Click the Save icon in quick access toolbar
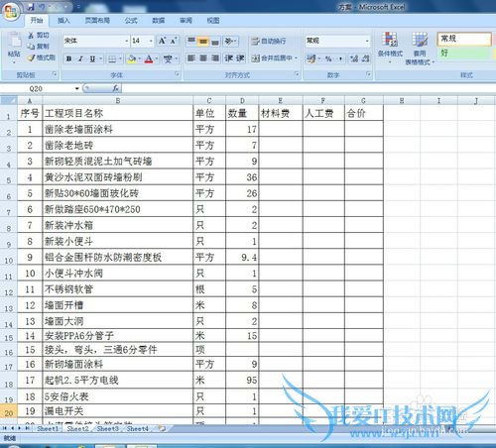The image size is (496, 448). tap(31, 6)
